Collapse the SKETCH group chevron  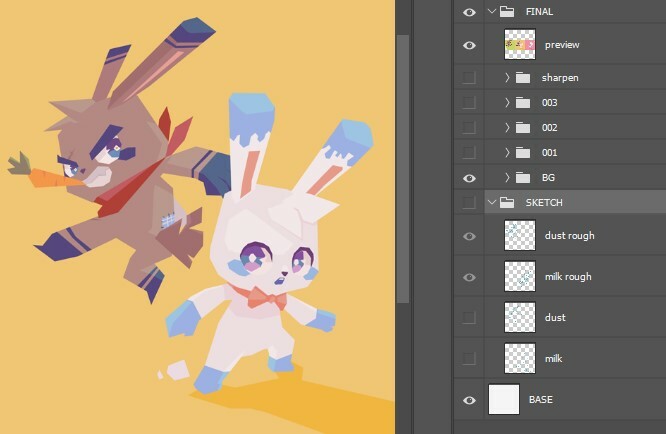[492, 203]
